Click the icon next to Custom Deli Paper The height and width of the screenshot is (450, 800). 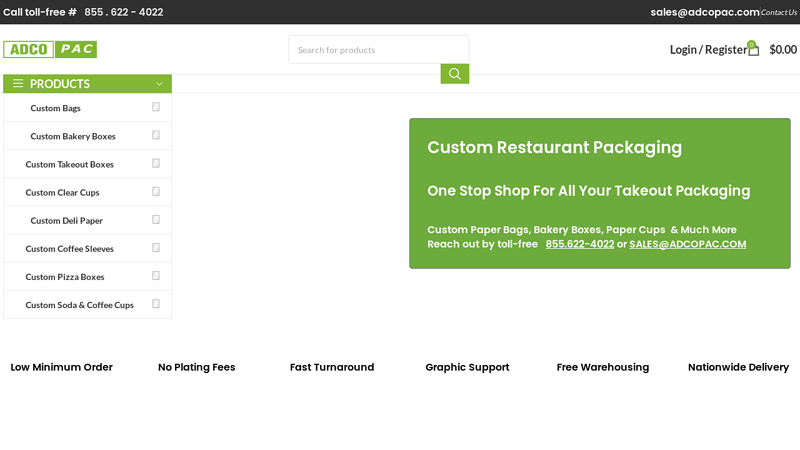tap(156, 219)
